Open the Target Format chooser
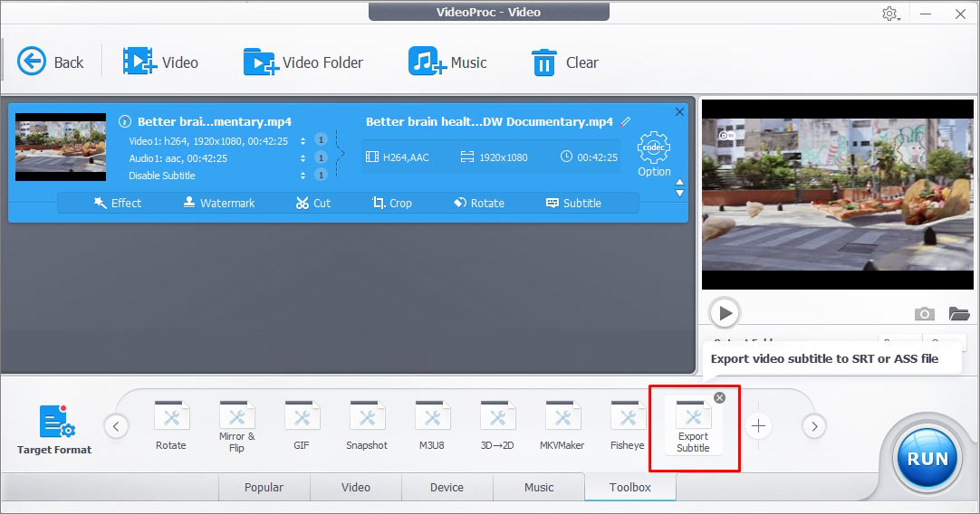This screenshot has height=514, width=980. (x=54, y=430)
